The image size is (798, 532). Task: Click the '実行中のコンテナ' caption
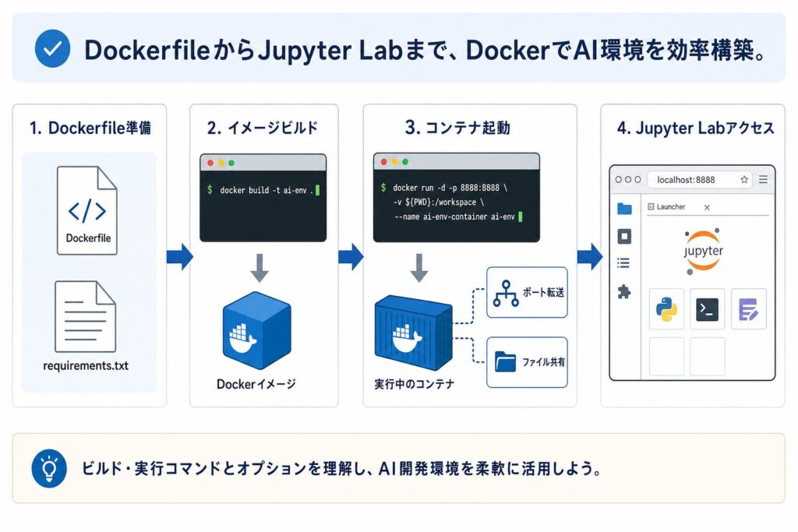(x=415, y=384)
